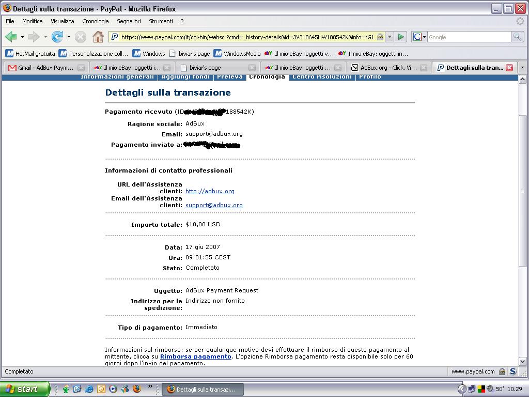529x420 pixels.
Task: Click the speaker volume icon in the tray
Action: (x=490, y=388)
